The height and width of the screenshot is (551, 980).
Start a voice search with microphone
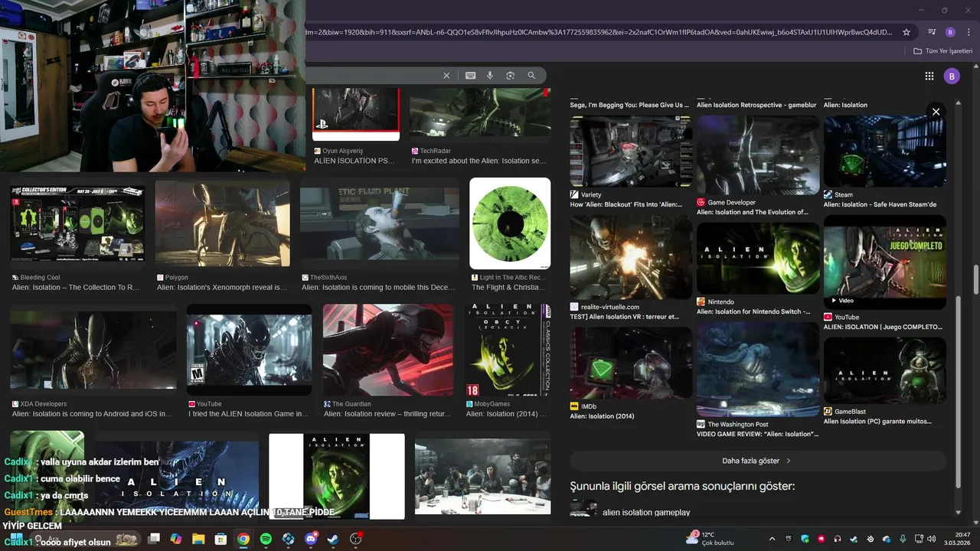click(x=490, y=76)
